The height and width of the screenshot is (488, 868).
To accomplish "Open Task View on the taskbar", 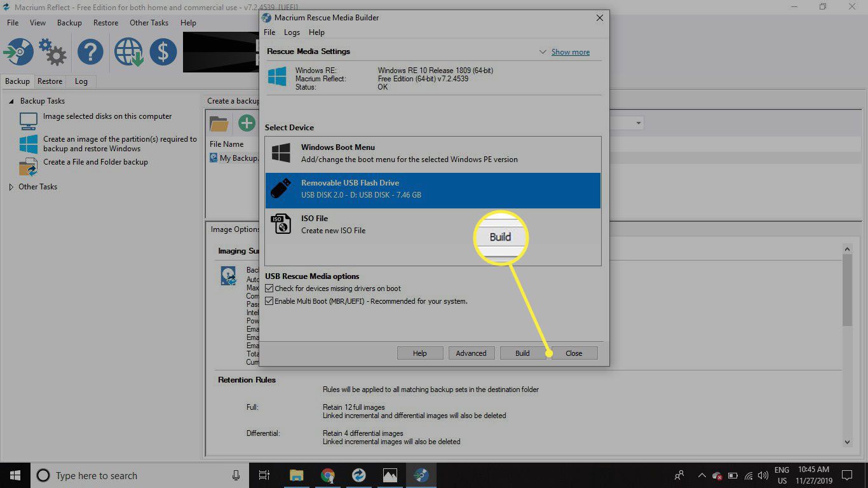I will pyautogui.click(x=264, y=475).
